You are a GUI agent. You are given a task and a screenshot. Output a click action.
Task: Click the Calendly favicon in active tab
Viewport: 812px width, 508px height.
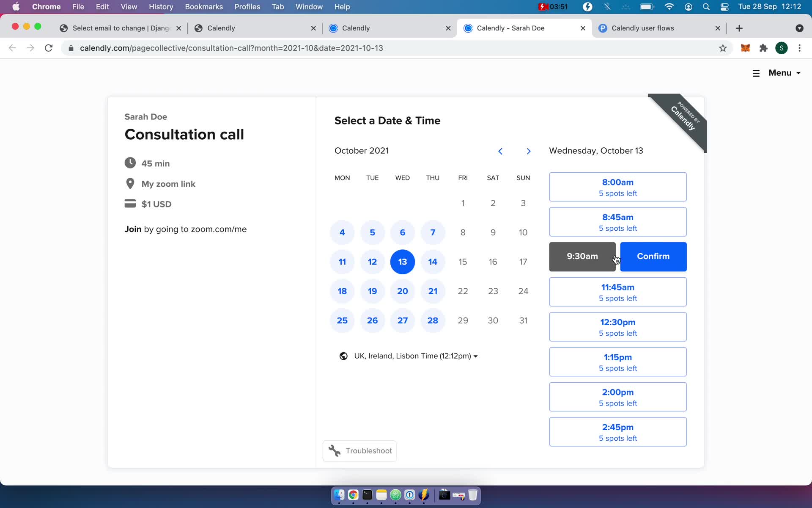click(x=468, y=28)
